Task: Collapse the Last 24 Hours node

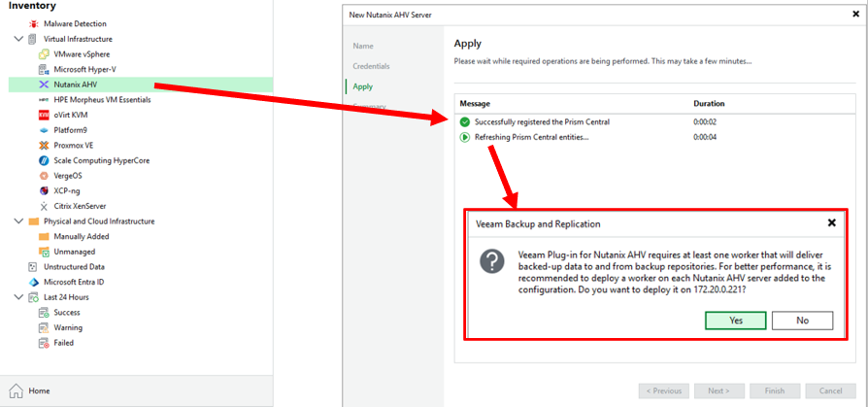Action: (18, 297)
